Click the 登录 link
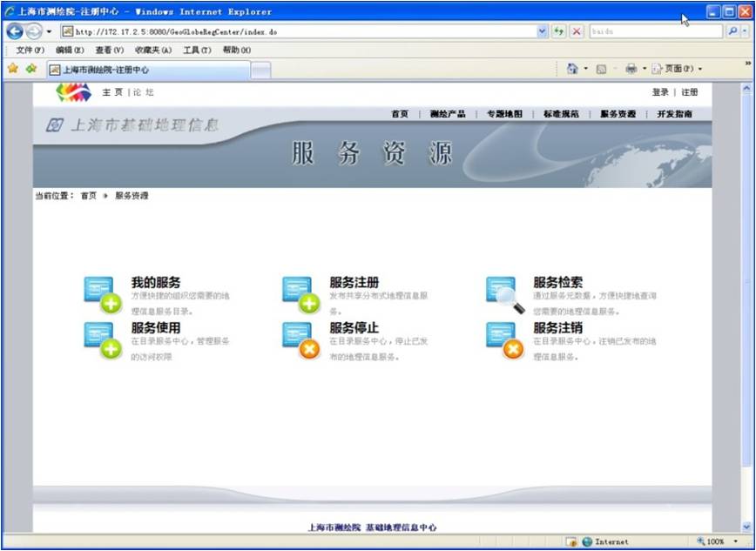Viewport: 756px width, 551px height. tap(660, 92)
